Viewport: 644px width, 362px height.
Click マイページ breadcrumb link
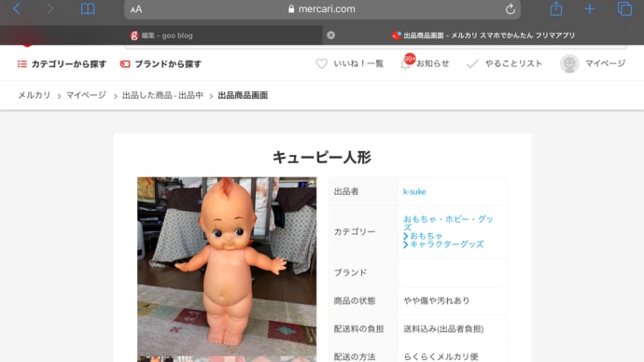tap(86, 95)
